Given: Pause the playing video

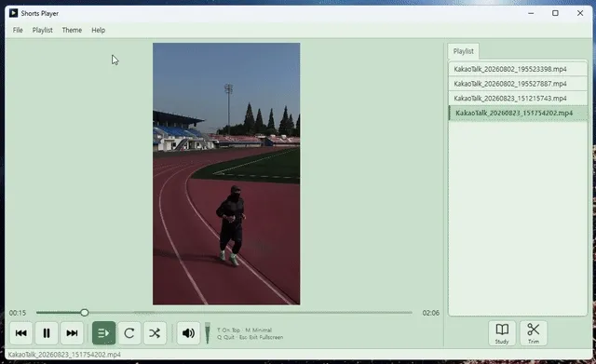Looking at the screenshot, I should [47, 333].
